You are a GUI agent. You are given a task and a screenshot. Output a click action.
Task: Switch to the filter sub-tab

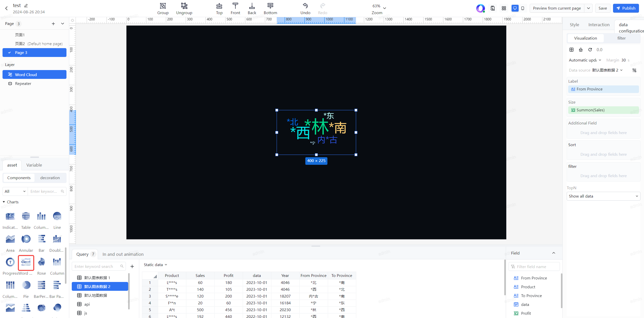[x=621, y=38]
